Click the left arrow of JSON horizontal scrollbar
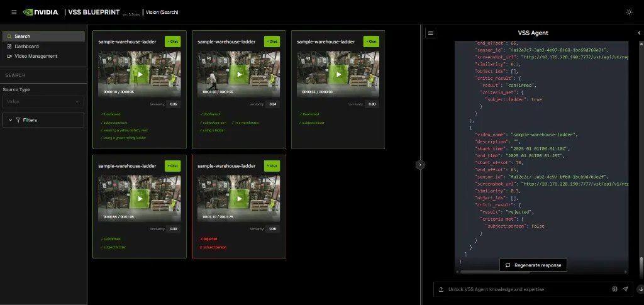The height and width of the screenshot is (305, 644). point(457,272)
